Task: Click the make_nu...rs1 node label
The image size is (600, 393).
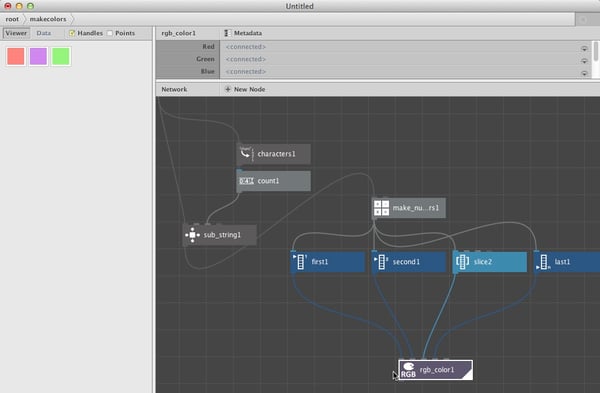Action: pos(416,208)
